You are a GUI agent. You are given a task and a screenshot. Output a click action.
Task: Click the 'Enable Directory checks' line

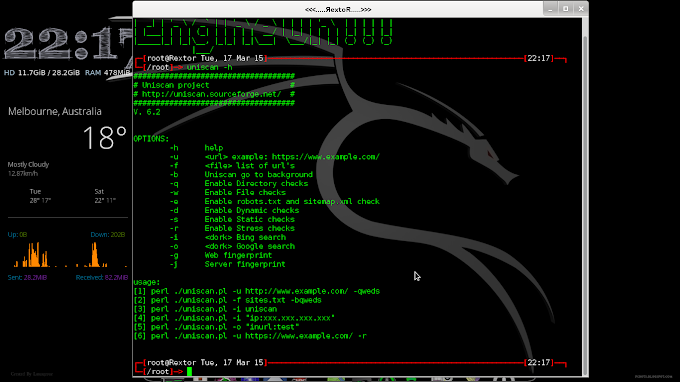(239, 183)
